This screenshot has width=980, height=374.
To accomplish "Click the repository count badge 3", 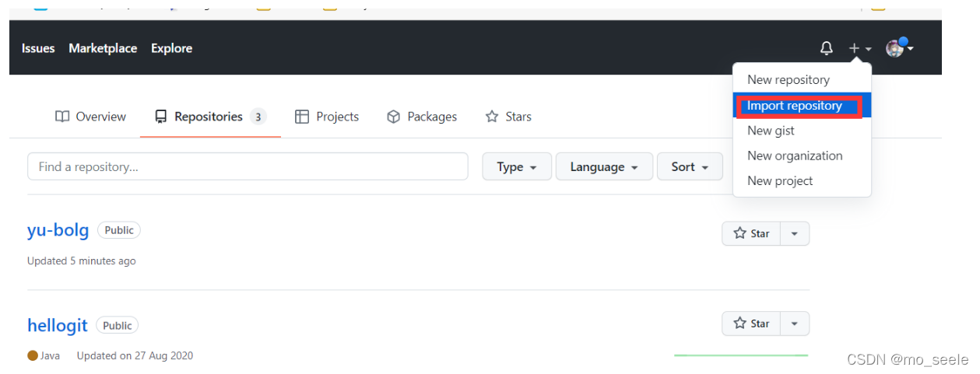I will (258, 117).
